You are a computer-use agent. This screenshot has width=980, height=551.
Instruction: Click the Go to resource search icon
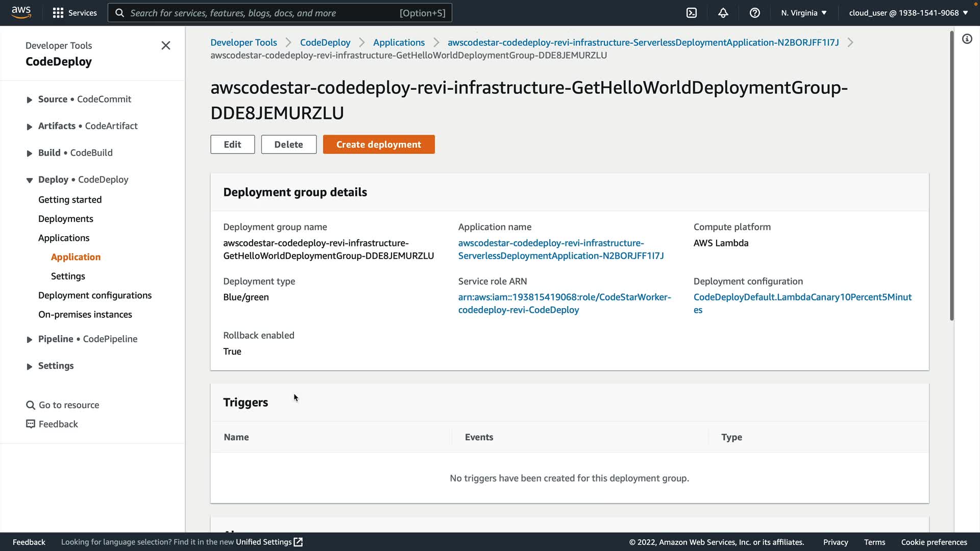point(31,405)
